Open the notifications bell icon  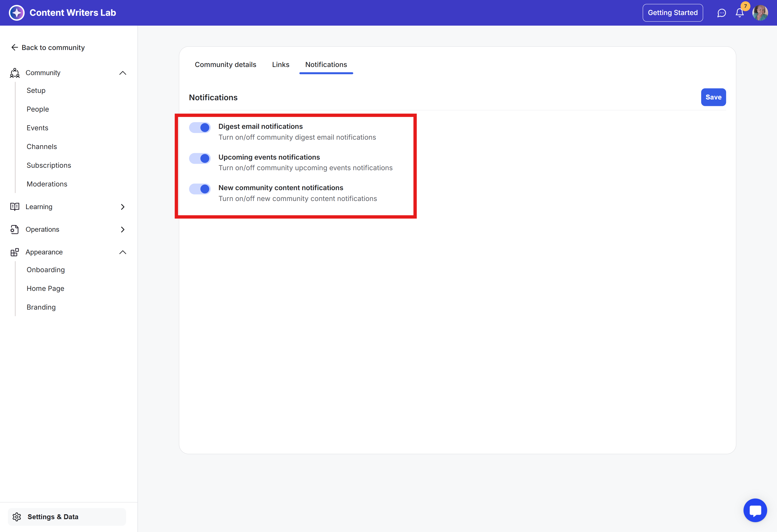(x=739, y=13)
